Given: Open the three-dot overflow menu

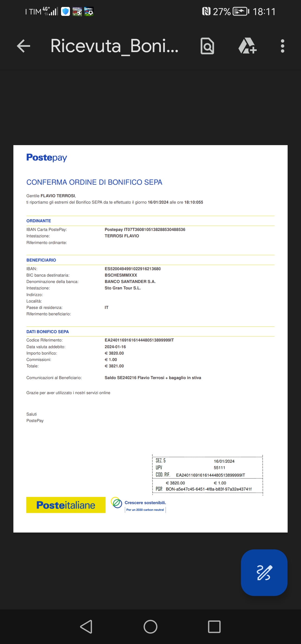Looking at the screenshot, I should tap(283, 46).
